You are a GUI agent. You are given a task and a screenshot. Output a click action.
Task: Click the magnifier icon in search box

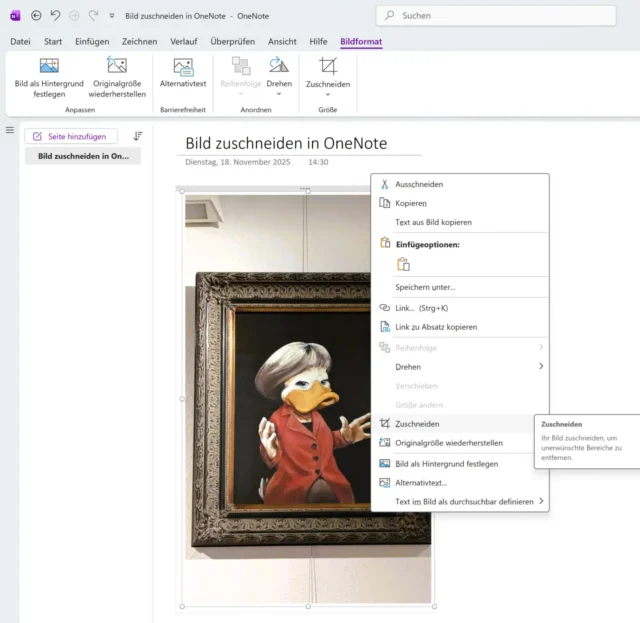click(389, 16)
